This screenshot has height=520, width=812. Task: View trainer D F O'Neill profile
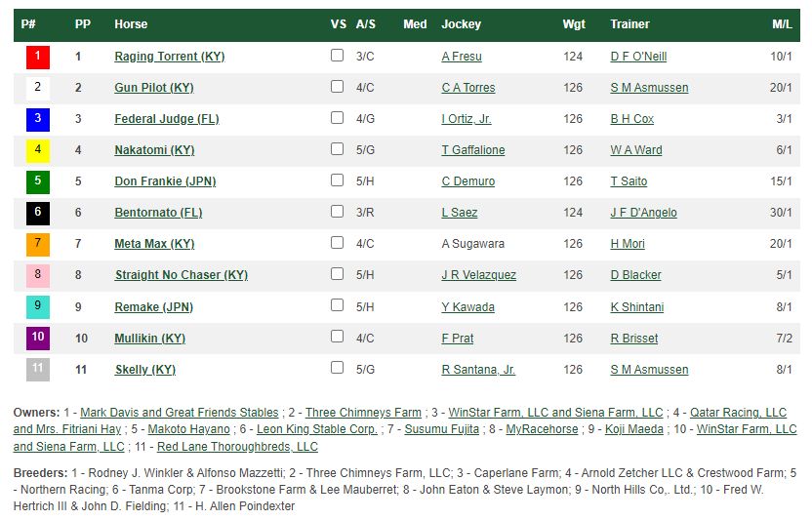coord(638,57)
